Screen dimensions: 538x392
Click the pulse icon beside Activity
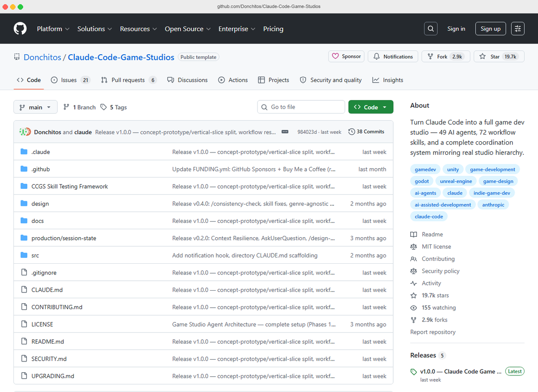(x=413, y=283)
